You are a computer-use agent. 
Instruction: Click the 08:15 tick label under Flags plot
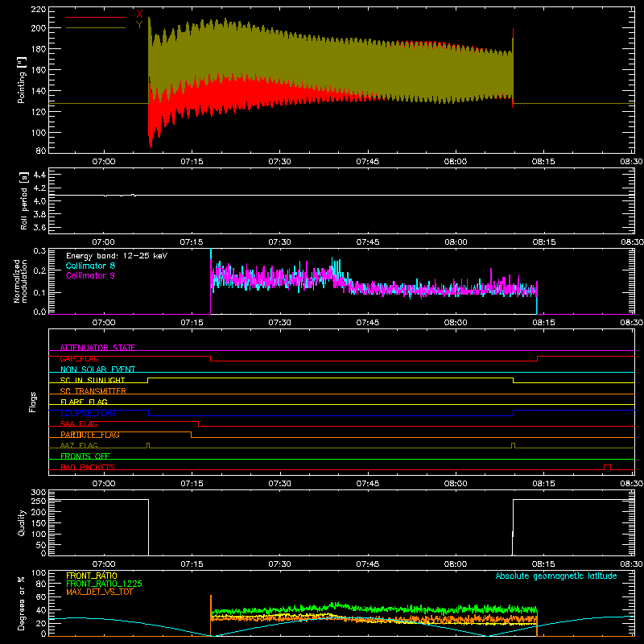point(543,484)
